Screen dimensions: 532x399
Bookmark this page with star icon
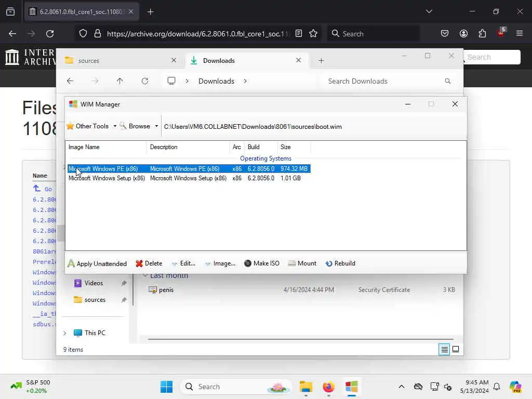coord(313,34)
